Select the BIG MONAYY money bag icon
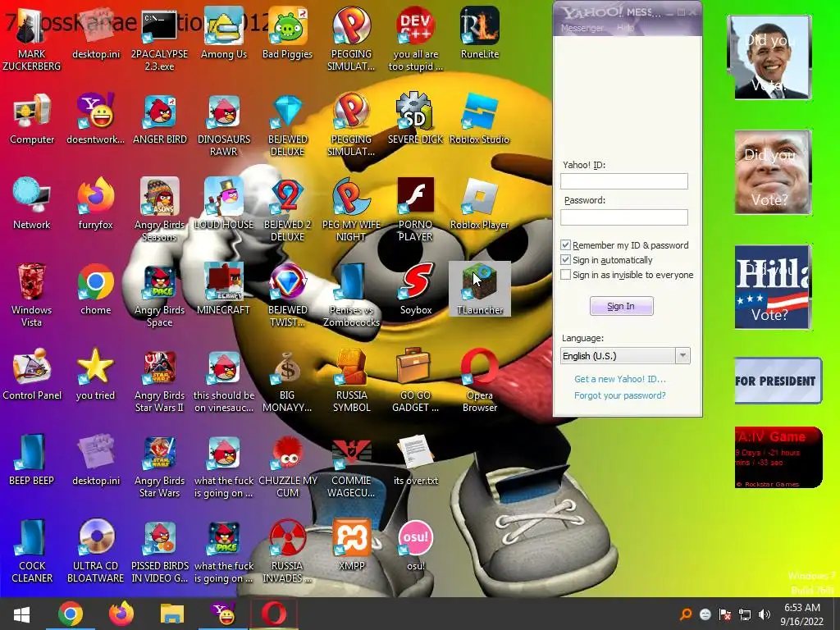The width and height of the screenshot is (840, 630). pos(287,381)
